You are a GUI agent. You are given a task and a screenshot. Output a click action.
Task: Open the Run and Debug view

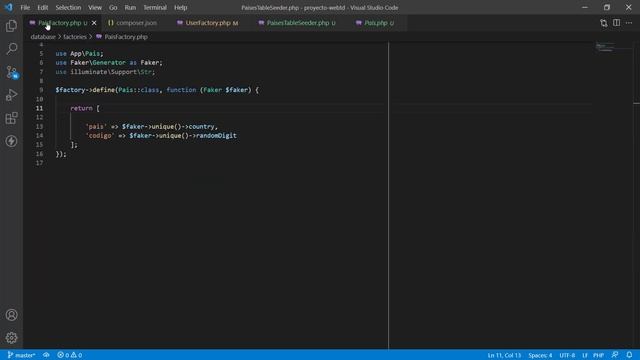click(11, 95)
